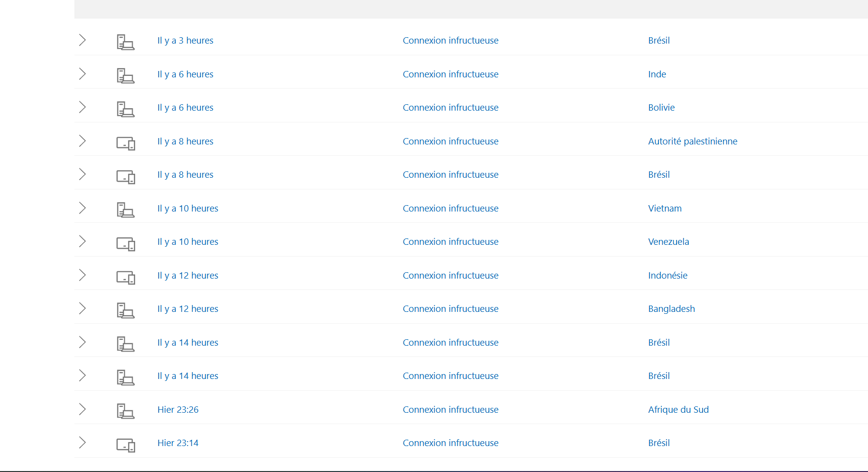
Task: Click 'Brésil' in the 8 heures row
Action: [x=659, y=175]
